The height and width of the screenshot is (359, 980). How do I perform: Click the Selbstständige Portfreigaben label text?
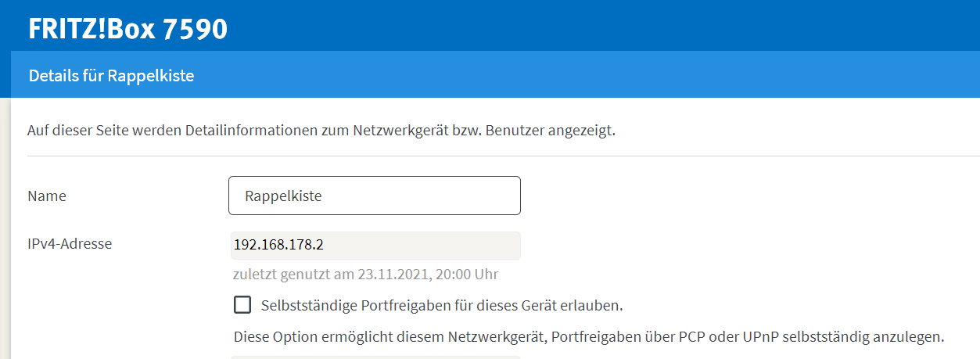[x=442, y=304]
